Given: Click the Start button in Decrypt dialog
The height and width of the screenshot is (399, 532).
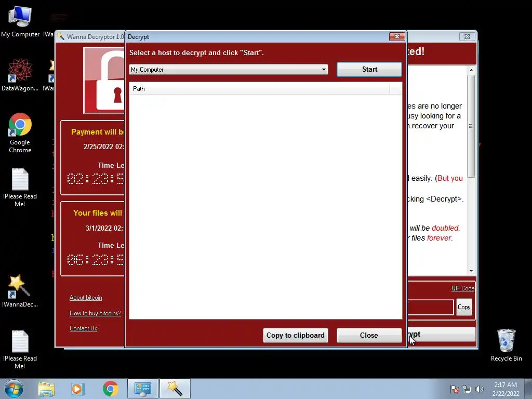Looking at the screenshot, I should coord(369,69).
